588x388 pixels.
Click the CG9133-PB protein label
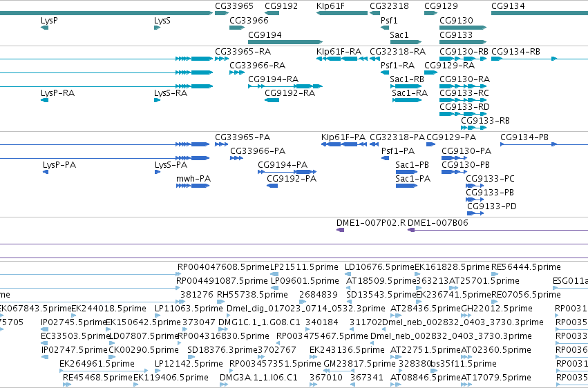[490, 193]
